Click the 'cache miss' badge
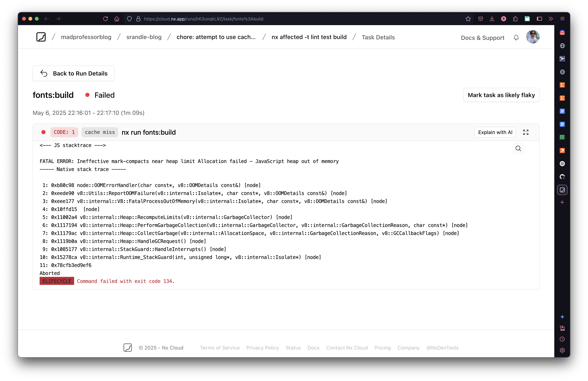The image size is (588, 381). (x=100, y=132)
